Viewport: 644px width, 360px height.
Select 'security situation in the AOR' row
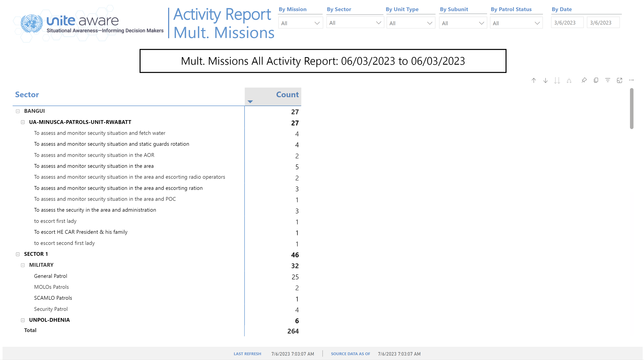click(x=157, y=155)
